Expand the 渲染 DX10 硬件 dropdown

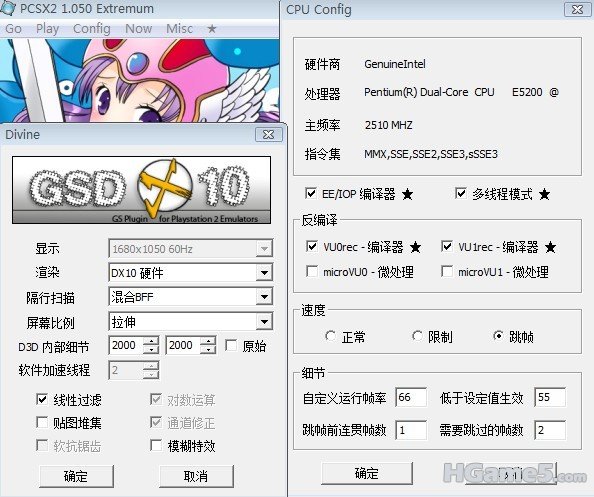point(264,273)
